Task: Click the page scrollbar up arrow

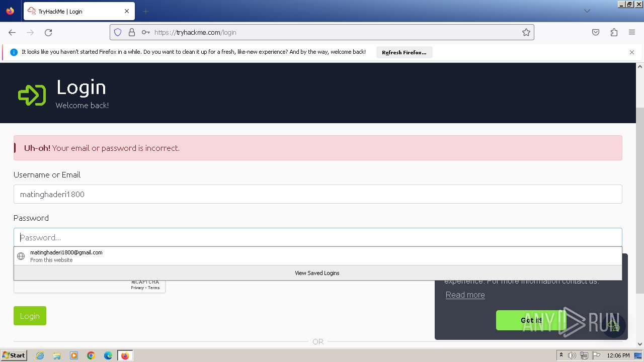Action: point(640,66)
